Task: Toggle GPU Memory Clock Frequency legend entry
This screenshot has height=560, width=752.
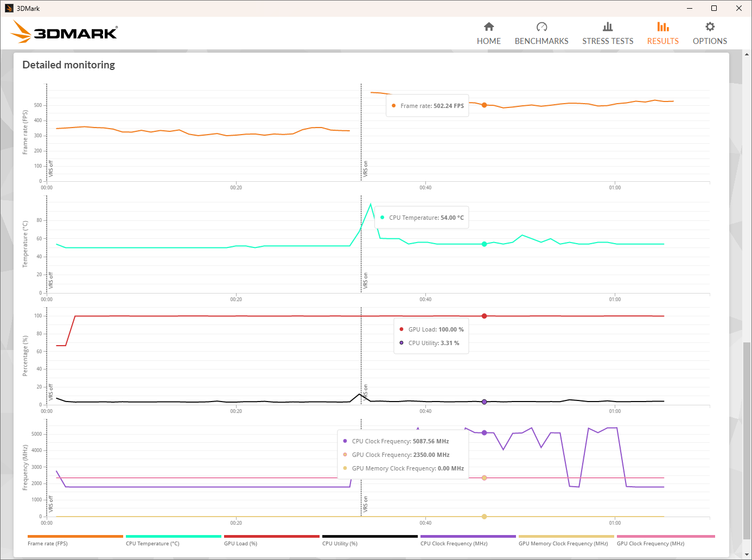Action: point(563,543)
